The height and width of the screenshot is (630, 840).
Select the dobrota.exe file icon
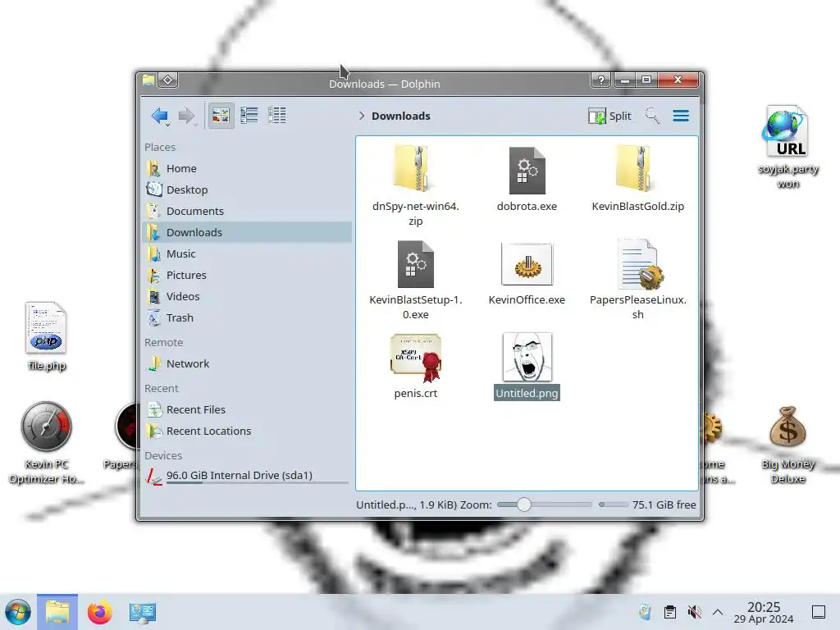pyautogui.click(x=527, y=171)
